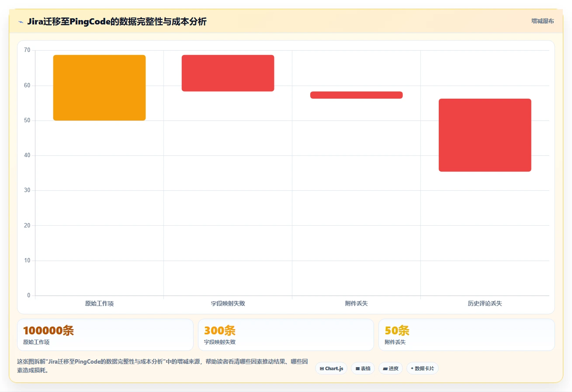This screenshot has height=392, width=572.
Task: Click the description paragraph starting 这张图拆解
Action: 163,366
